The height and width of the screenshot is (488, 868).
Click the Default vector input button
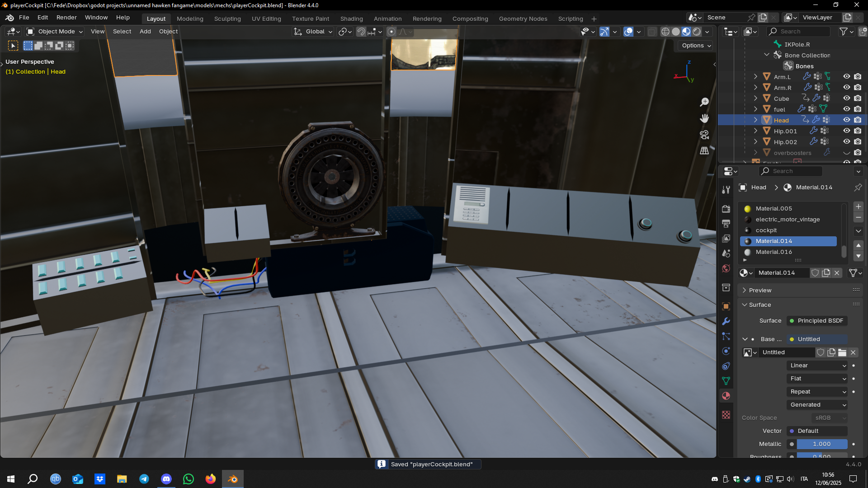point(817,431)
